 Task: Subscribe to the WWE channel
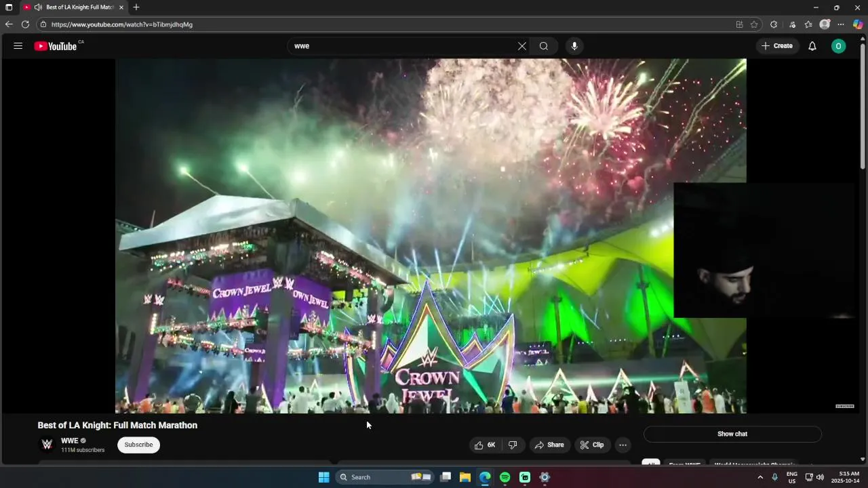coord(138,445)
